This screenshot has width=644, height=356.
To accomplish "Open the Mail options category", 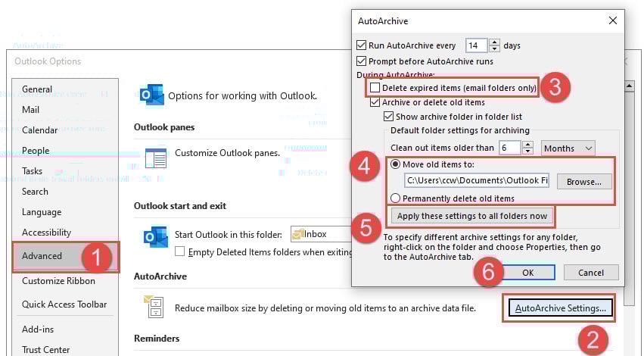I will click(31, 110).
